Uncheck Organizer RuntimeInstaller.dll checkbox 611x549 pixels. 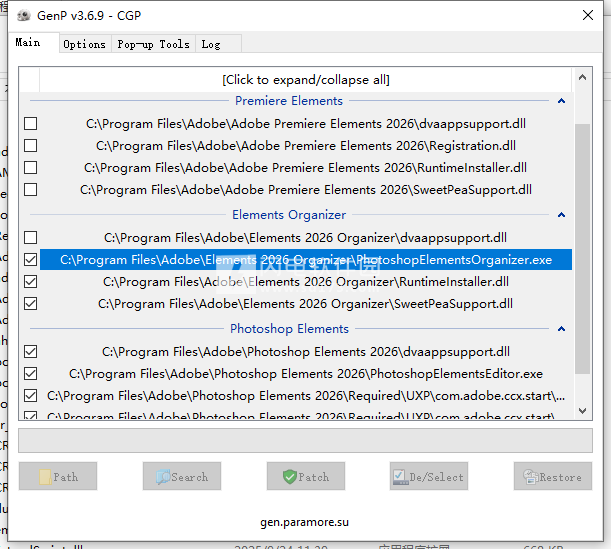(x=31, y=282)
